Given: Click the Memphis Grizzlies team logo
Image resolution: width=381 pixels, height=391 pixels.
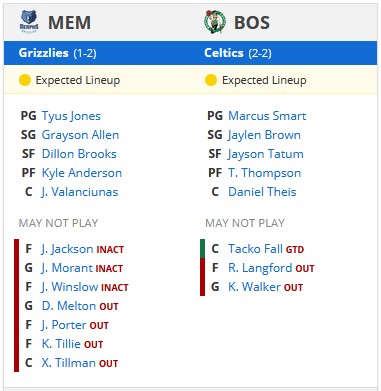Looking at the screenshot, I should [x=29, y=22].
